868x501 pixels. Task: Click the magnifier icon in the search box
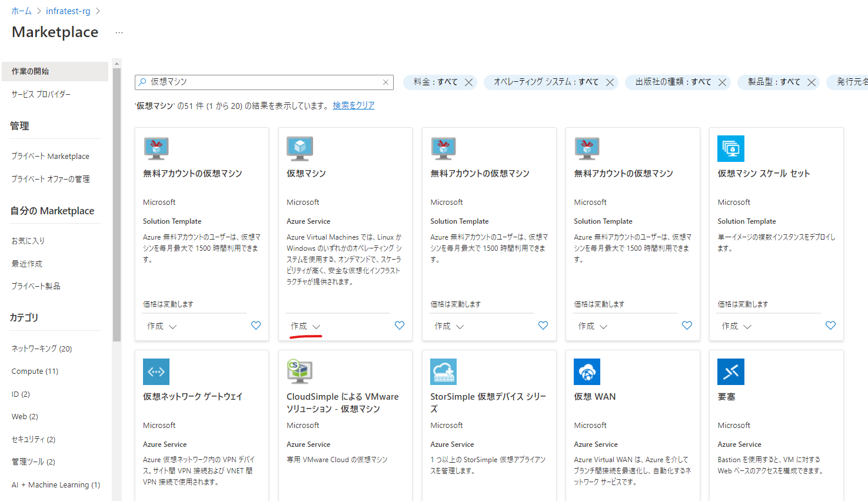(x=142, y=82)
